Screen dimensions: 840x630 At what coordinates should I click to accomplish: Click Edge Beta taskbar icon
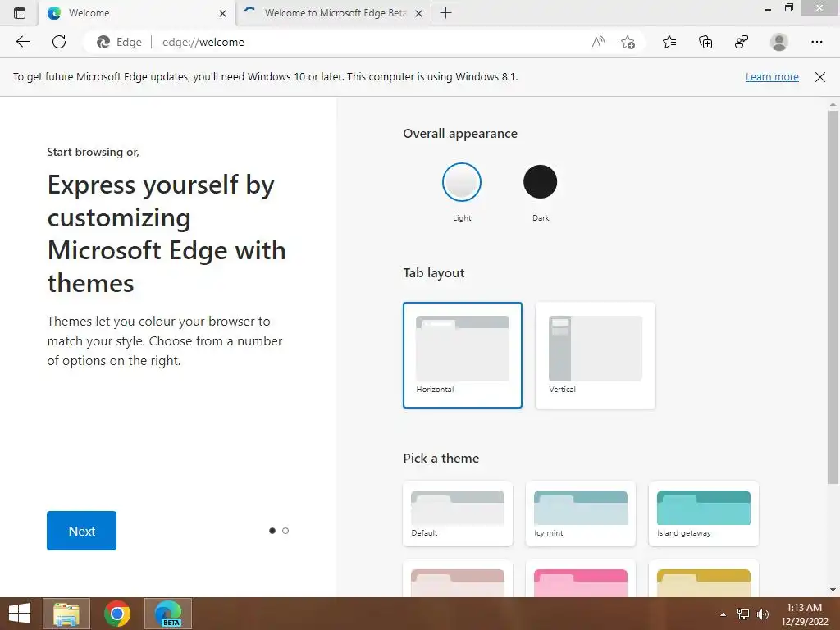point(167,614)
